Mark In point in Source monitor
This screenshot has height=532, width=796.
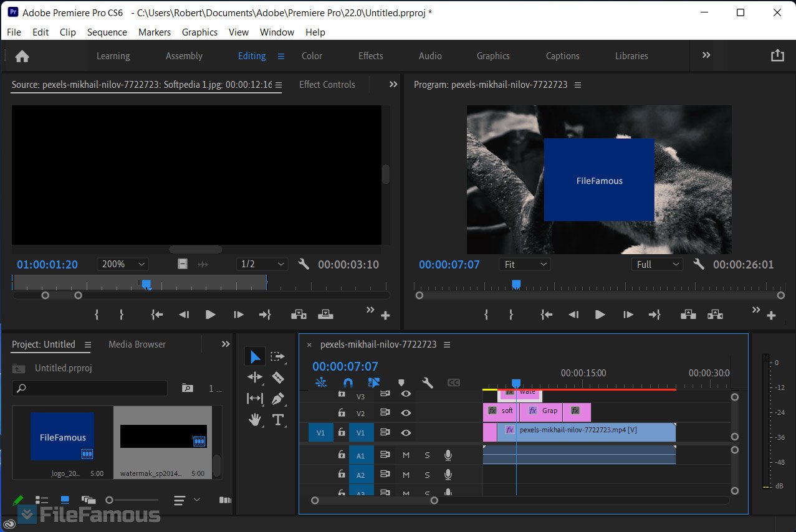pyautogui.click(x=97, y=315)
